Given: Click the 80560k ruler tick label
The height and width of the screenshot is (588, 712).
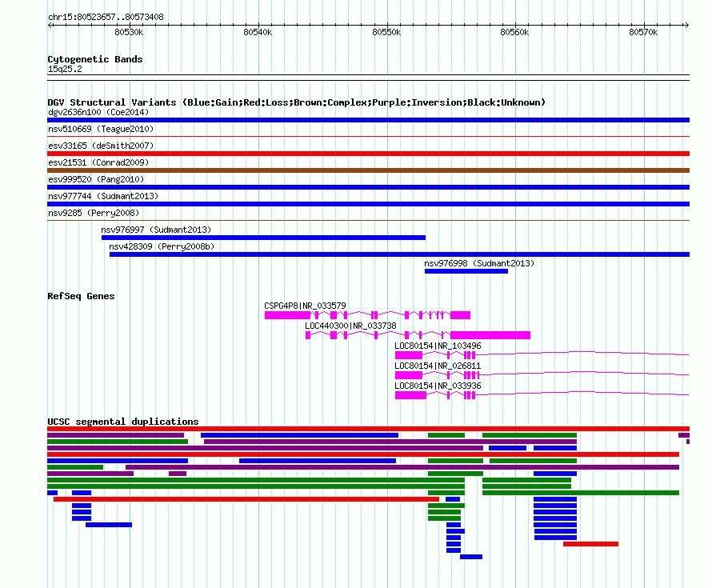Looking at the screenshot, I should point(514,32).
